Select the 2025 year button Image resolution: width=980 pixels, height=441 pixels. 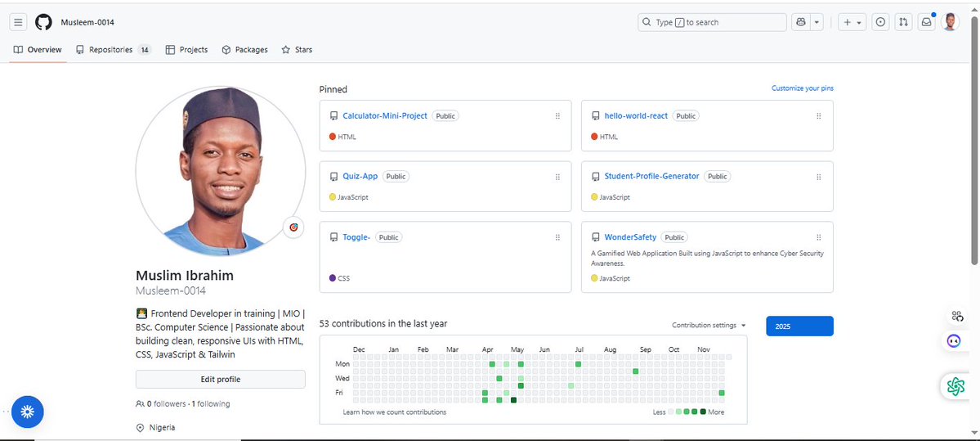click(x=799, y=326)
